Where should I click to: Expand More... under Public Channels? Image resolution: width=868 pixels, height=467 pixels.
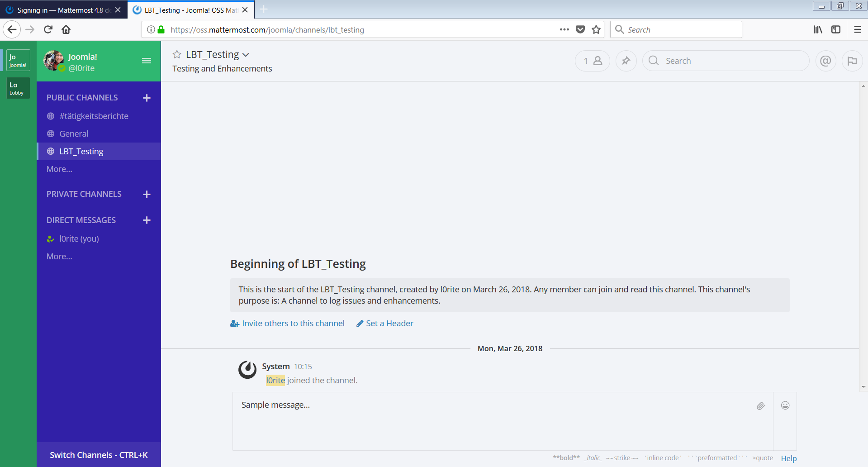point(59,169)
